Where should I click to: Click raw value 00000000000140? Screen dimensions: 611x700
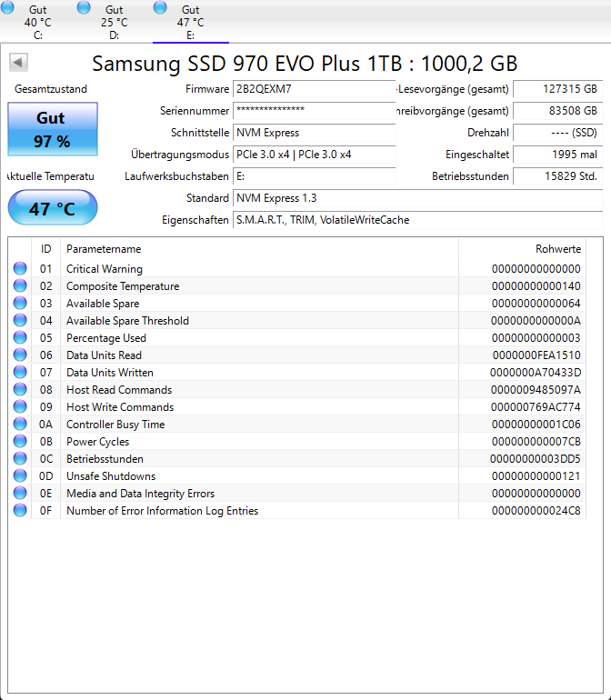point(536,286)
